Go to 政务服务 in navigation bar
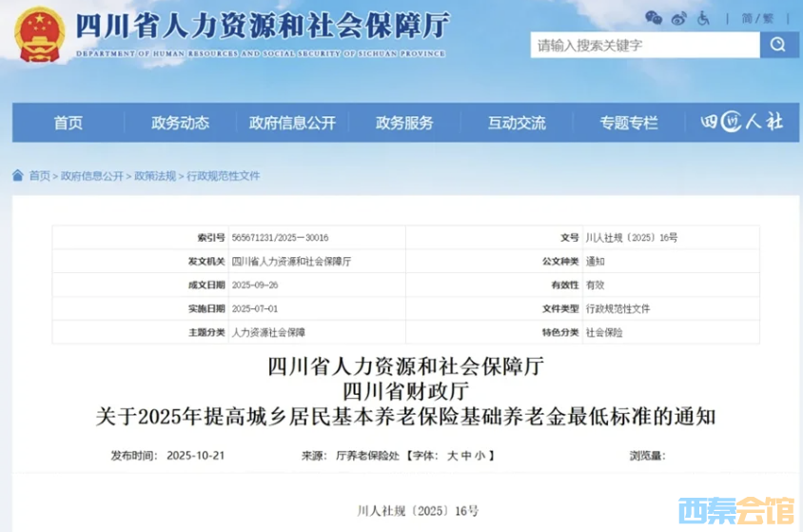The image size is (803, 532). tap(404, 123)
